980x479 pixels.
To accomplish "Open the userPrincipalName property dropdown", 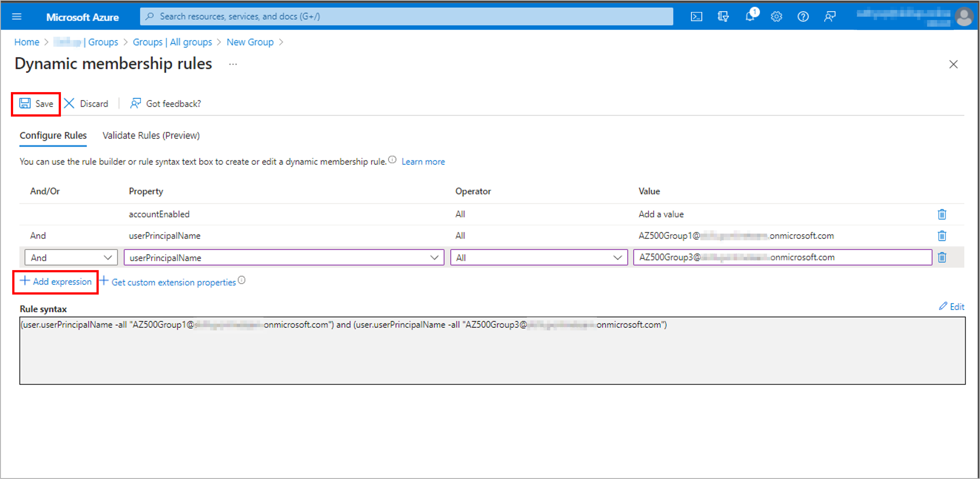I will (x=284, y=257).
